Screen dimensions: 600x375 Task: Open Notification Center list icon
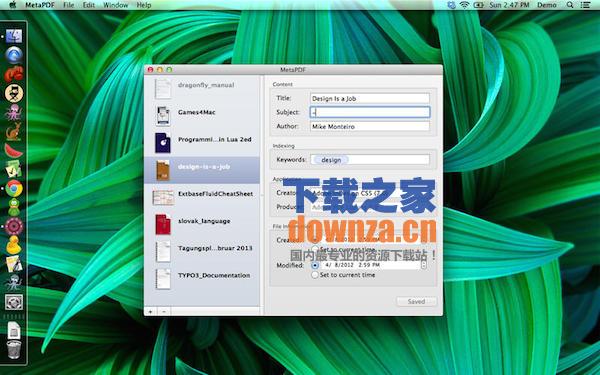[x=585, y=5]
